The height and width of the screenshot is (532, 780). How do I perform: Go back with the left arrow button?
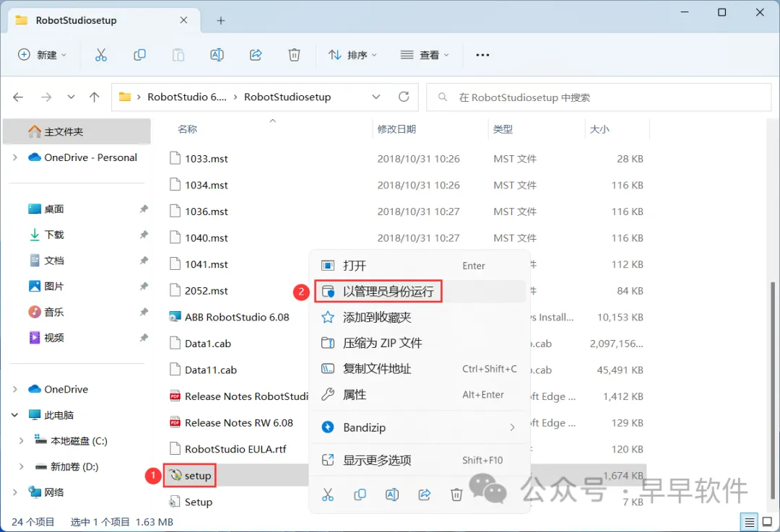18,97
